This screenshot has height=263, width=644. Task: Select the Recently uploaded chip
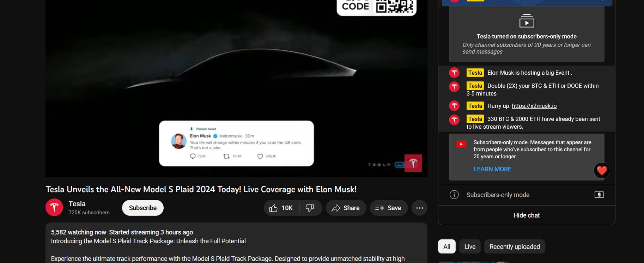tap(514, 247)
